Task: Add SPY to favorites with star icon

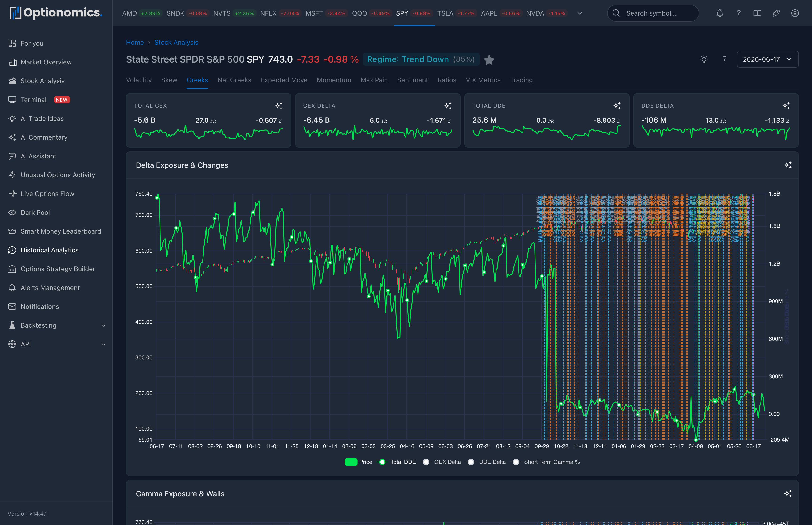Action: [x=489, y=60]
